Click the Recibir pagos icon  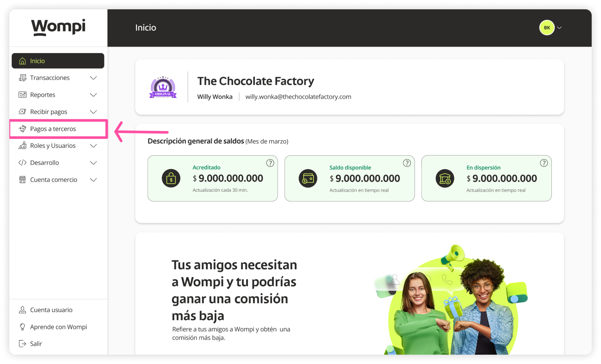[23, 112]
